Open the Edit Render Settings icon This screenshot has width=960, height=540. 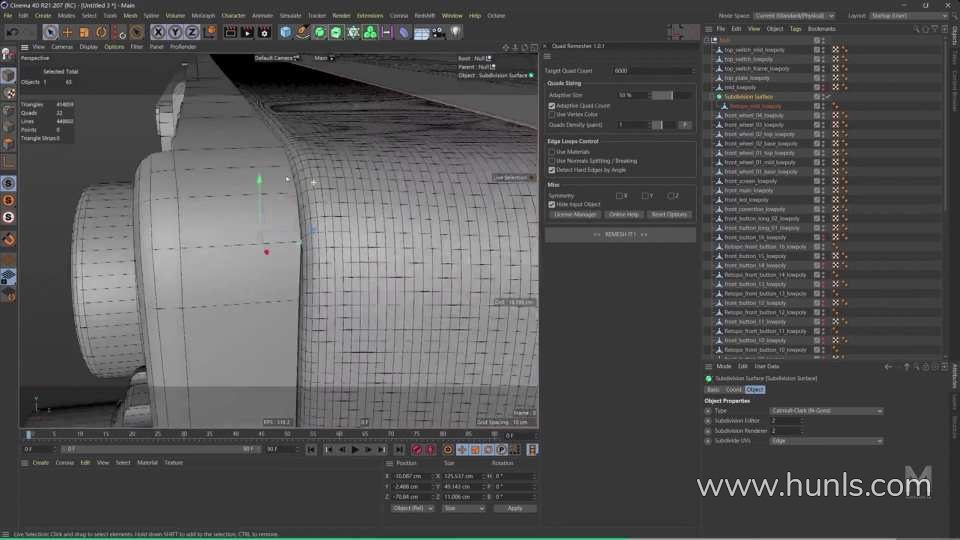tap(264, 32)
